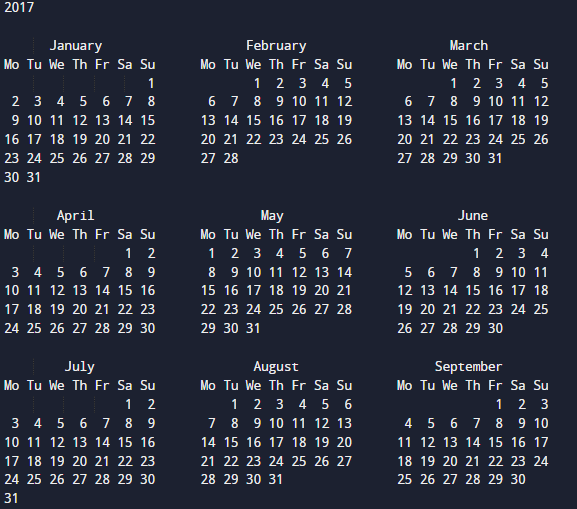Click day 31 in March
Image resolution: width=577 pixels, height=509 pixels.
pos(495,159)
